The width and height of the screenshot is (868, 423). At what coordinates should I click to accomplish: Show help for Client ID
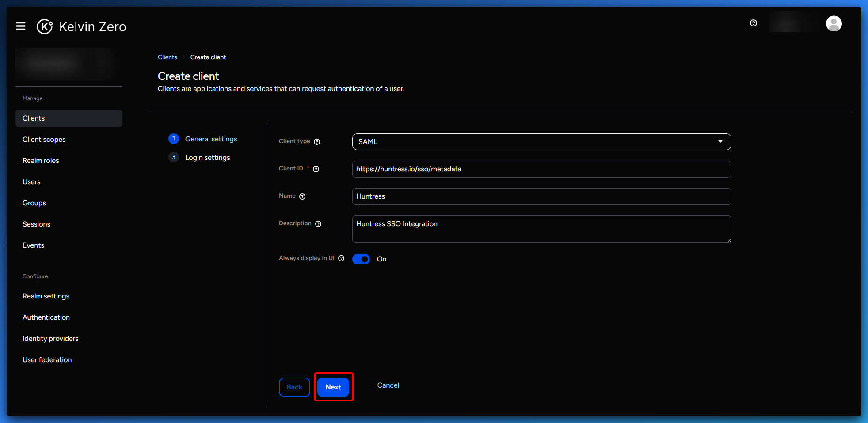coord(316,169)
